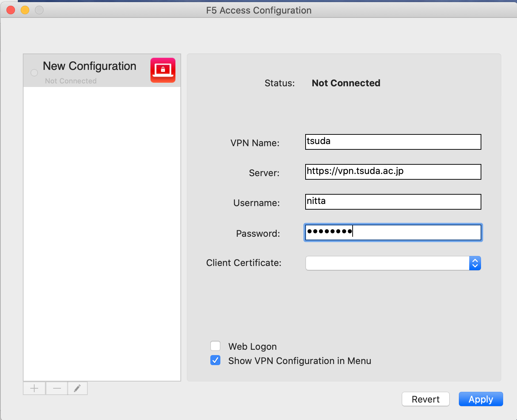517x420 pixels.
Task: Open the Client Certificate dropdown
Action: pos(387,263)
